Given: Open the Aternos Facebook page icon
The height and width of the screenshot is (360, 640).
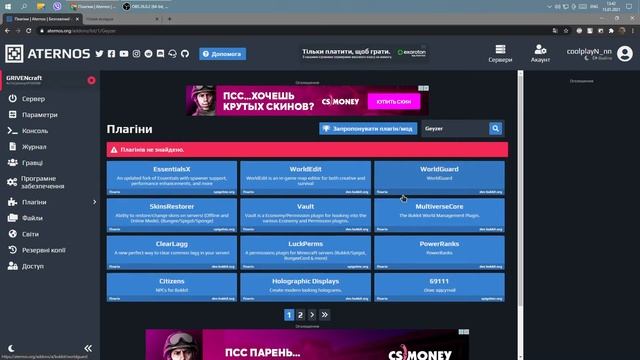Looking at the screenshot, I should [111, 54].
